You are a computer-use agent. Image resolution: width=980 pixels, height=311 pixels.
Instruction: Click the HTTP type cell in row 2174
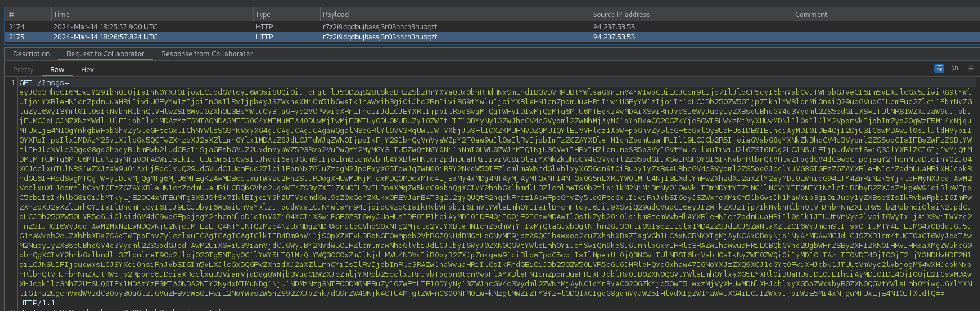(264, 26)
